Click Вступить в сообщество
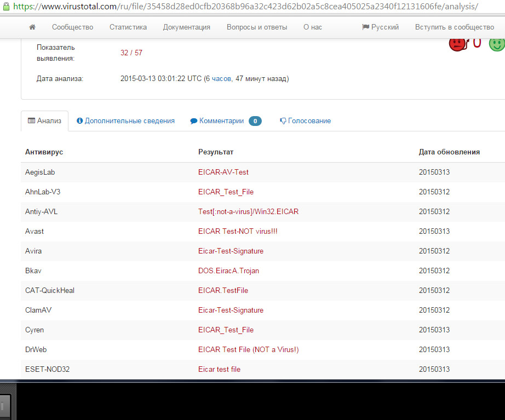The width and height of the screenshot is (505, 420). pyautogui.click(x=455, y=27)
